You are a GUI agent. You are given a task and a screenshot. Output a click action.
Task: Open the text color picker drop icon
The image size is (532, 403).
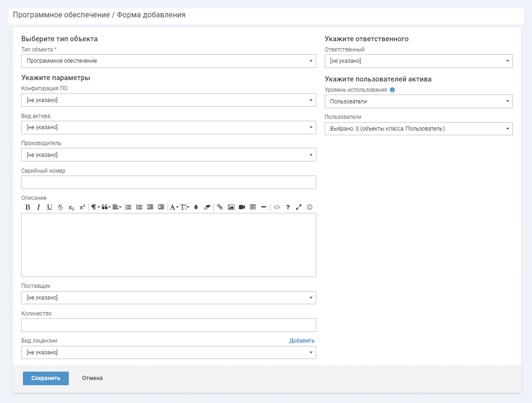196,207
